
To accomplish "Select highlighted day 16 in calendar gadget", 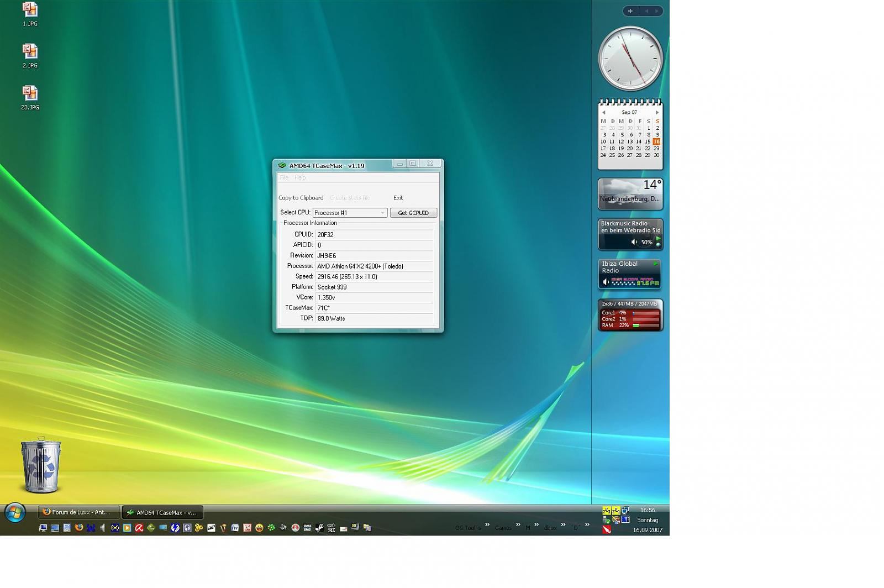I will pyautogui.click(x=656, y=141).
